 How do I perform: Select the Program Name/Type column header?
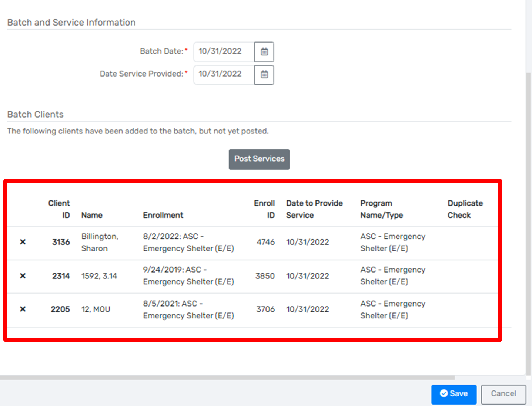[x=382, y=209]
